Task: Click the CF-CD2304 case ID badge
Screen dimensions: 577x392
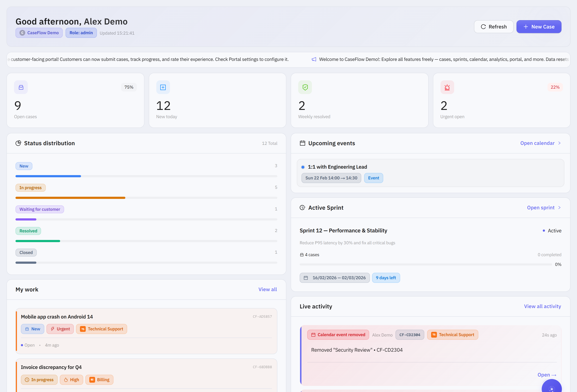Action: 410,335
